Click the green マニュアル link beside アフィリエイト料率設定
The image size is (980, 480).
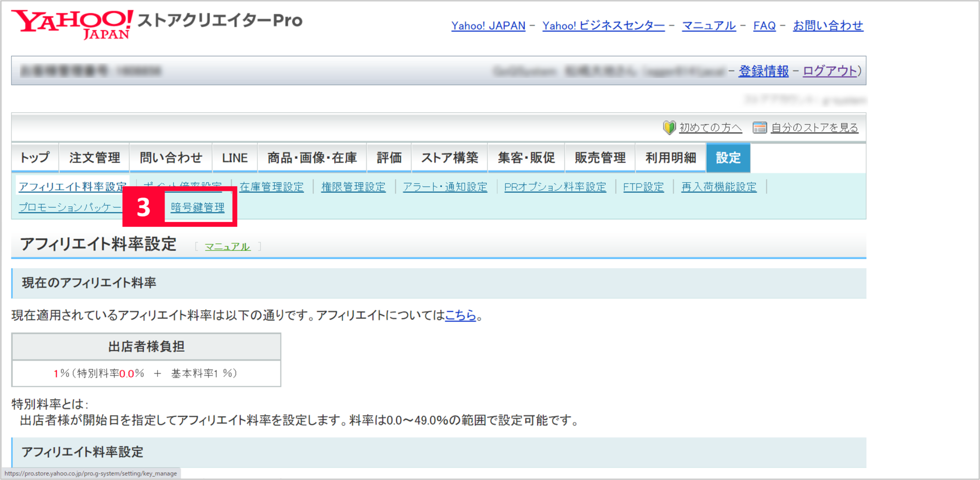227,246
